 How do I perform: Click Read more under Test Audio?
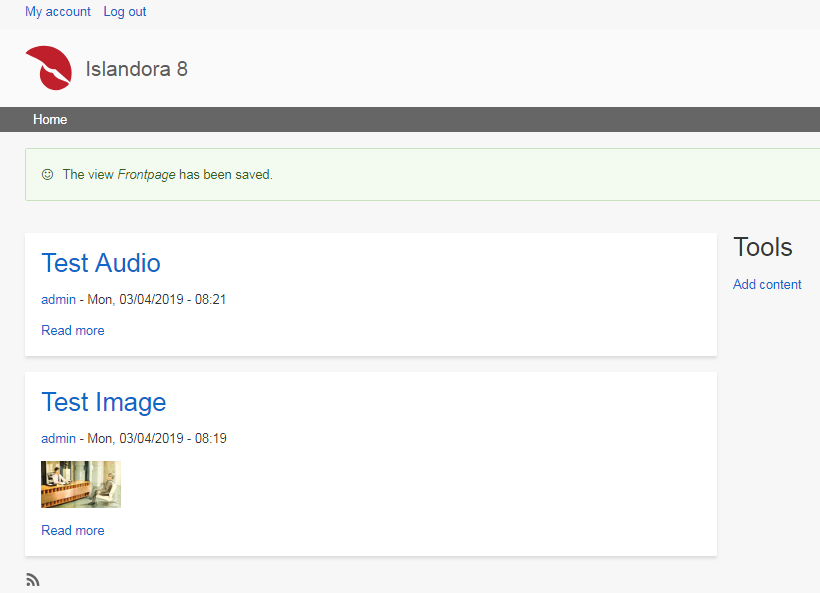[72, 330]
